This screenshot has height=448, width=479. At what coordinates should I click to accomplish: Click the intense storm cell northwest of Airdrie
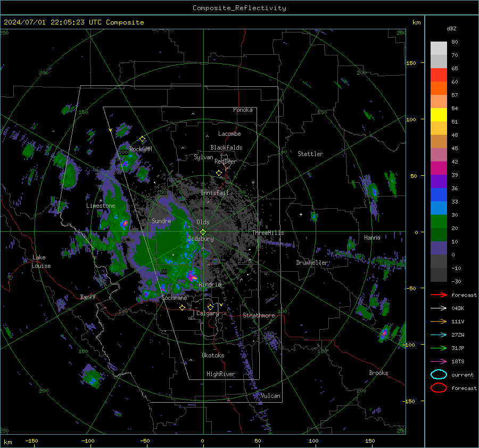[193, 278]
